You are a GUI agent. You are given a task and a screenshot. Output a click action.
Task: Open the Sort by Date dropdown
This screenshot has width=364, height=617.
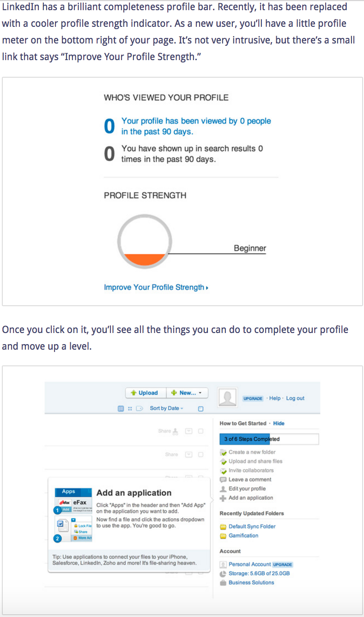pyautogui.click(x=166, y=408)
